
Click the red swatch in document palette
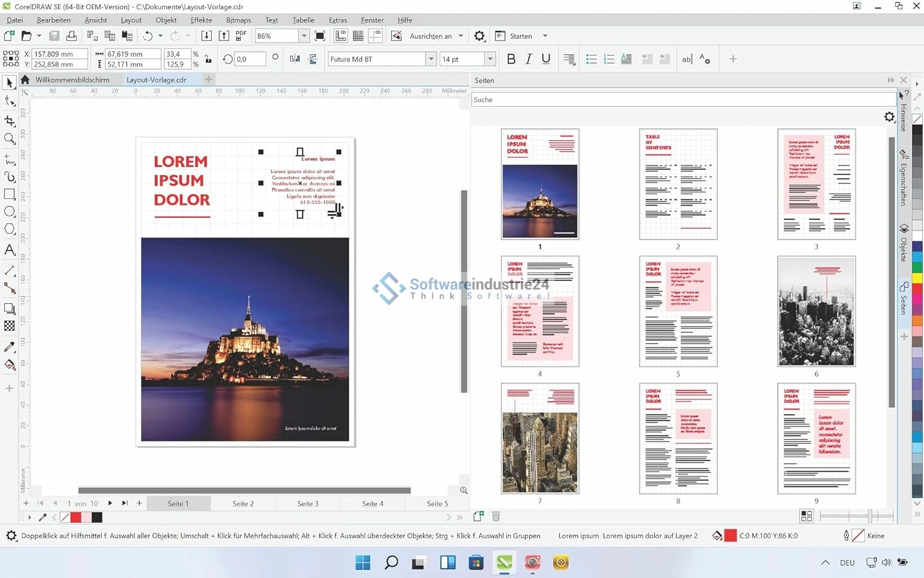point(76,518)
